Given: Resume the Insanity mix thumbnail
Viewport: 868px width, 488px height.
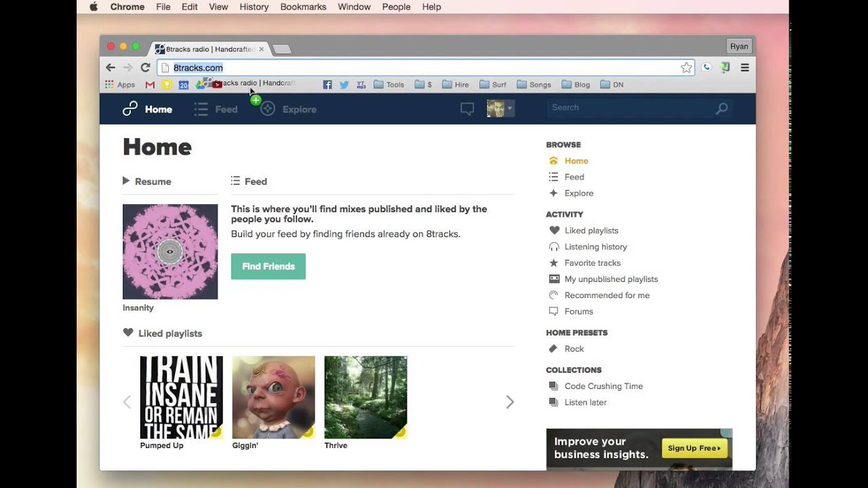Looking at the screenshot, I should [x=170, y=251].
